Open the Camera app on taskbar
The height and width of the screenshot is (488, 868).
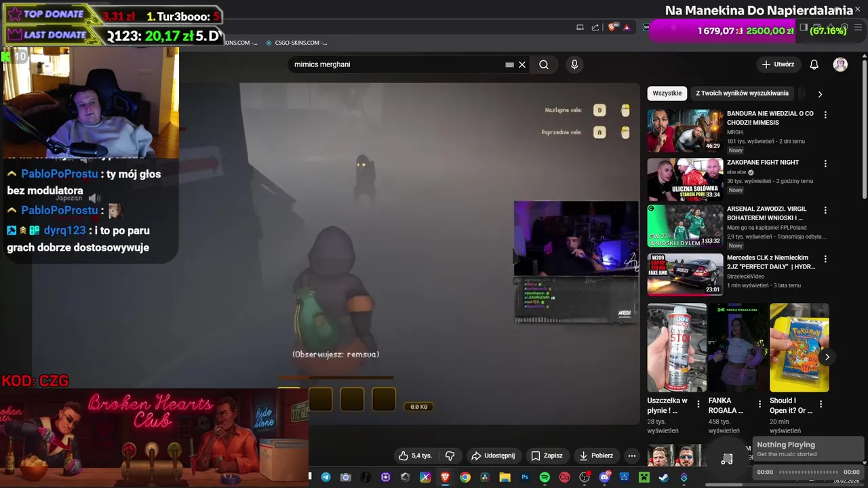pos(346,477)
